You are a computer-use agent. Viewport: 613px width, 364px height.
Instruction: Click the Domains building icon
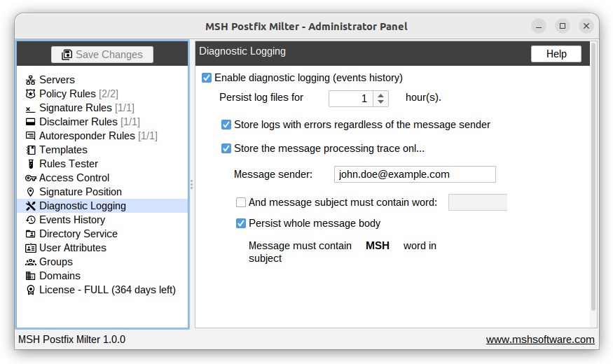click(x=31, y=276)
